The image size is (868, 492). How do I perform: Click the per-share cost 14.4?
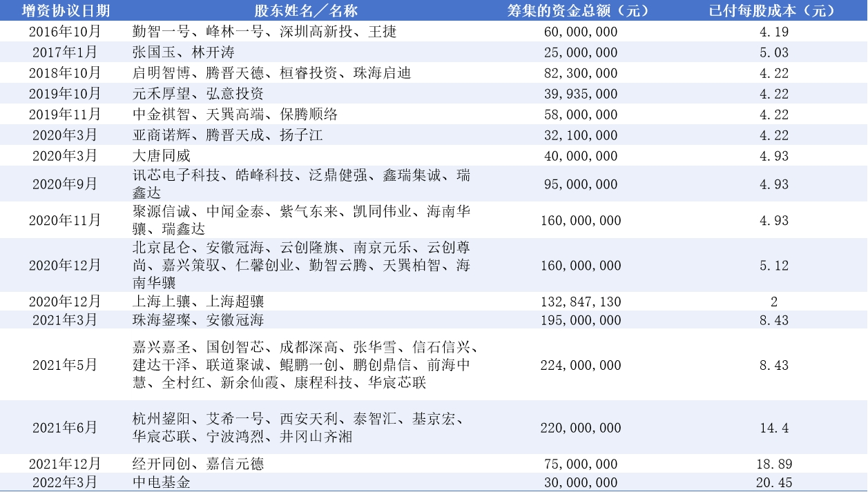pyautogui.click(x=774, y=428)
